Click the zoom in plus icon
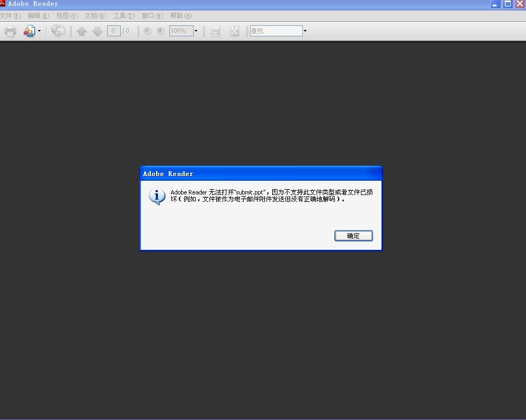Image resolution: width=526 pixels, height=420 pixels. point(160,31)
